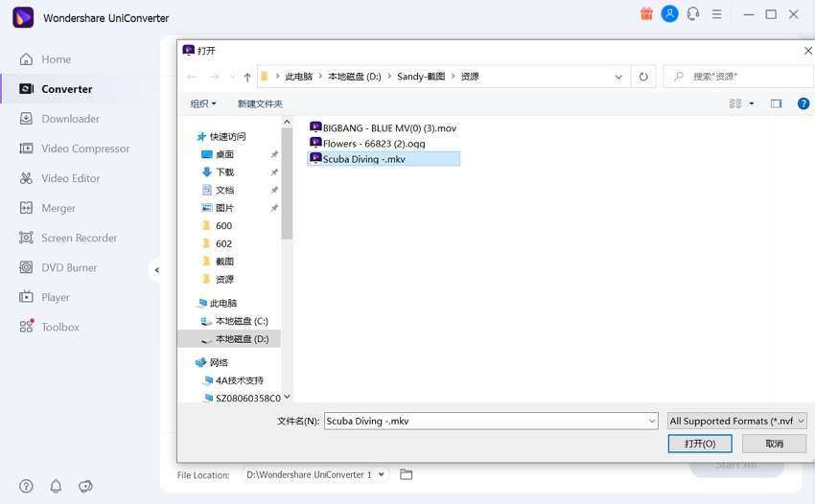Screen dimensions: 815x504
Task: Expand the address bar history dropdown
Action: 618,77
